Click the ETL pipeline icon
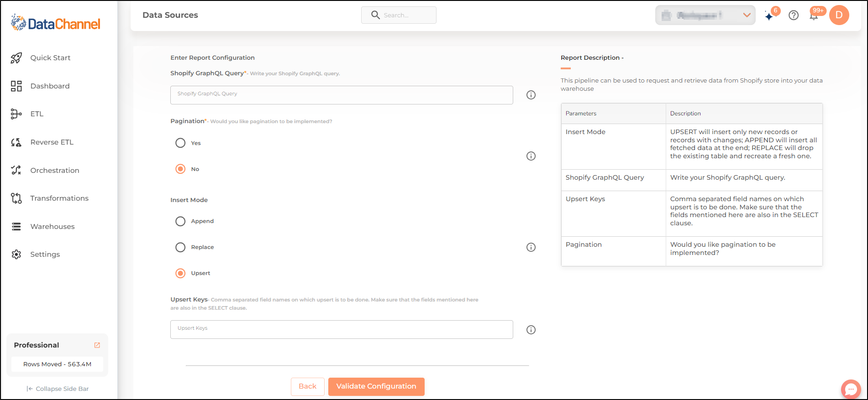 click(x=16, y=114)
